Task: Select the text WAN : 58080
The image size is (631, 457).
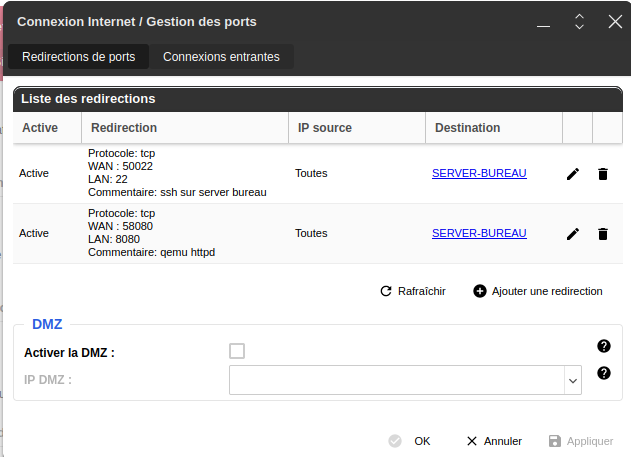Action: 120,226
